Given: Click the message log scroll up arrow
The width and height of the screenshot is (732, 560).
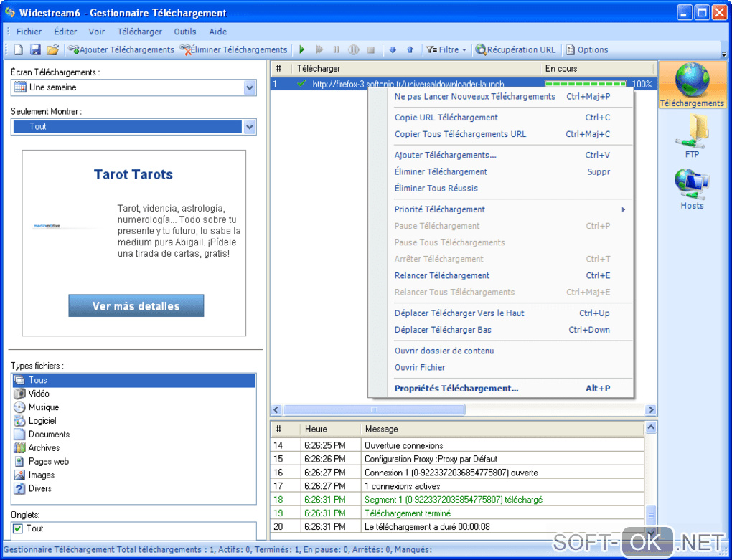Looking at the screenshot, I should pos(650,427).
